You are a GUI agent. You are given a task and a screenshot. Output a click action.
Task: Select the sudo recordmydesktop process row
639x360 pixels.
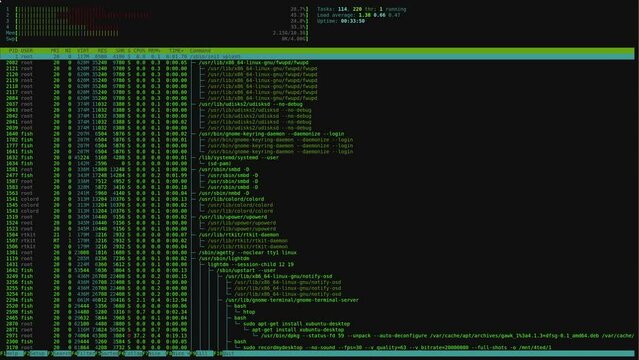(317, 347)
